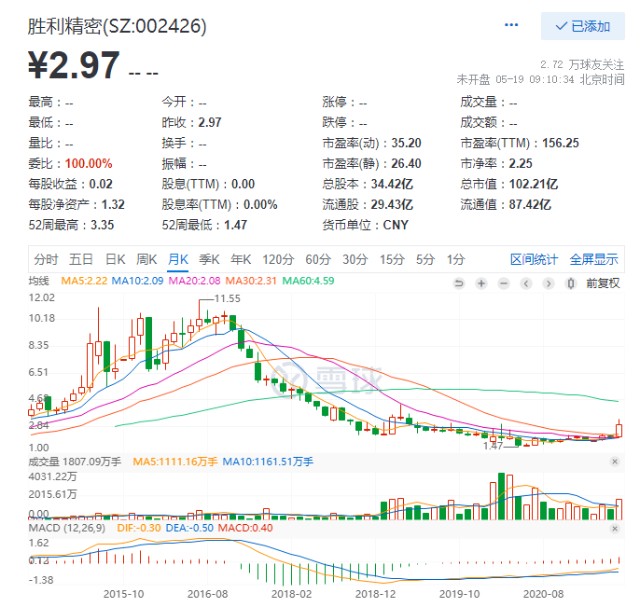The height and width of the screenshot is (607, 640).
Task: Select the 120分 interval tab
Action: pyautogui.click(x=278, y=259)
